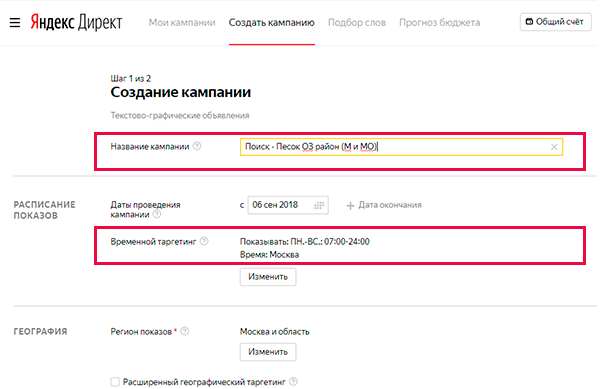This screenshot has height=389, width=600.
Task: Show help for Расширенный географический таргетинг
Action: click(293, 381)
